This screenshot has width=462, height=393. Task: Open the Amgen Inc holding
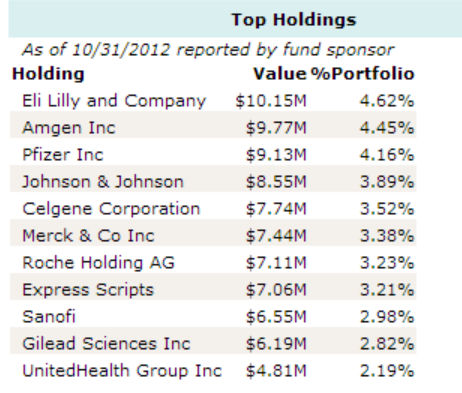(69, 128)
